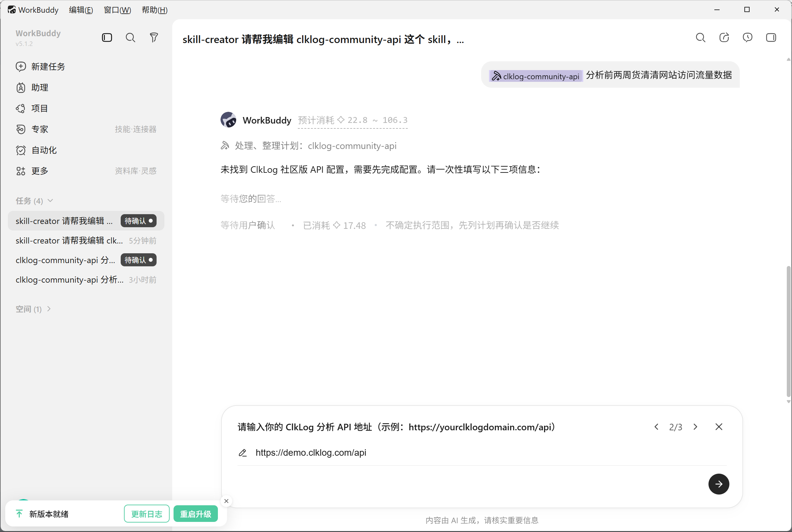This screenshot has height=532, width=792.
Task: Click the 助理 assistant icon
Action: (21, 88)
